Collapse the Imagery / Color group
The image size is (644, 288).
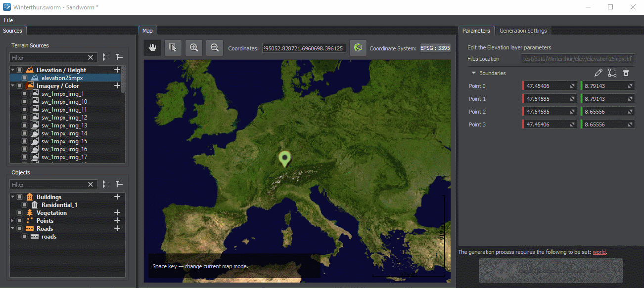coord(13,86)
